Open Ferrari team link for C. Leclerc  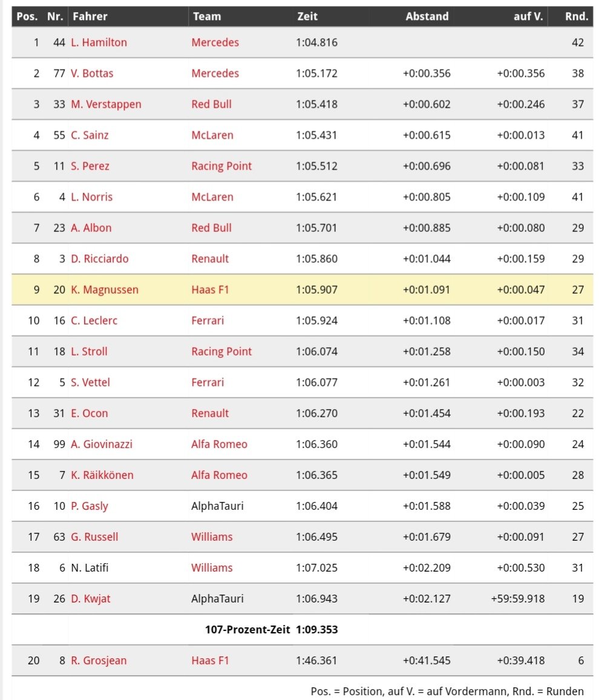pos(208,320)
